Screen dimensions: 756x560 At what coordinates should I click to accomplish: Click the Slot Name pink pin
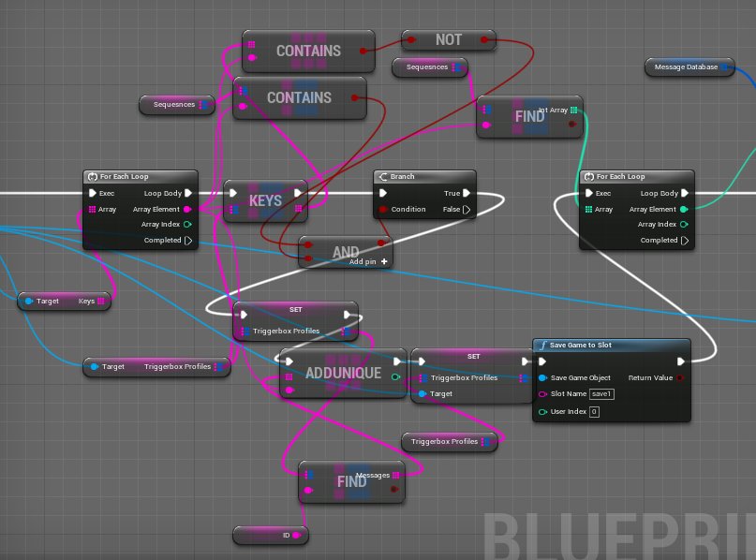542,393
